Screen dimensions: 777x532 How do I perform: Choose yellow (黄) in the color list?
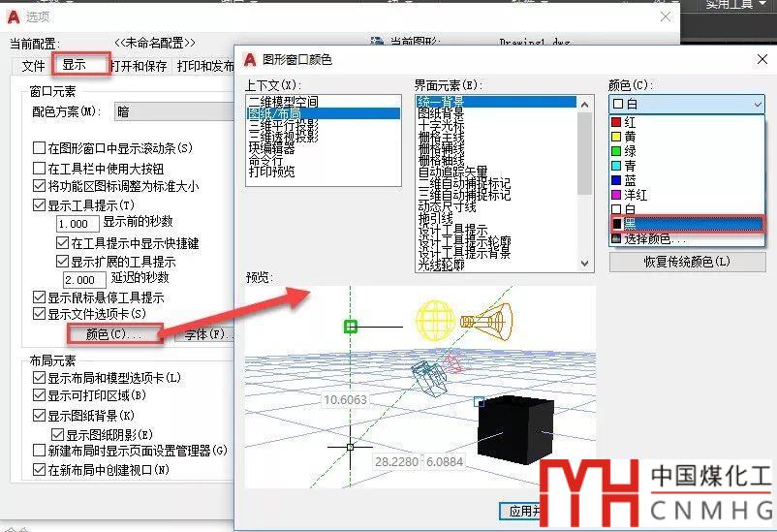(686, 137)
